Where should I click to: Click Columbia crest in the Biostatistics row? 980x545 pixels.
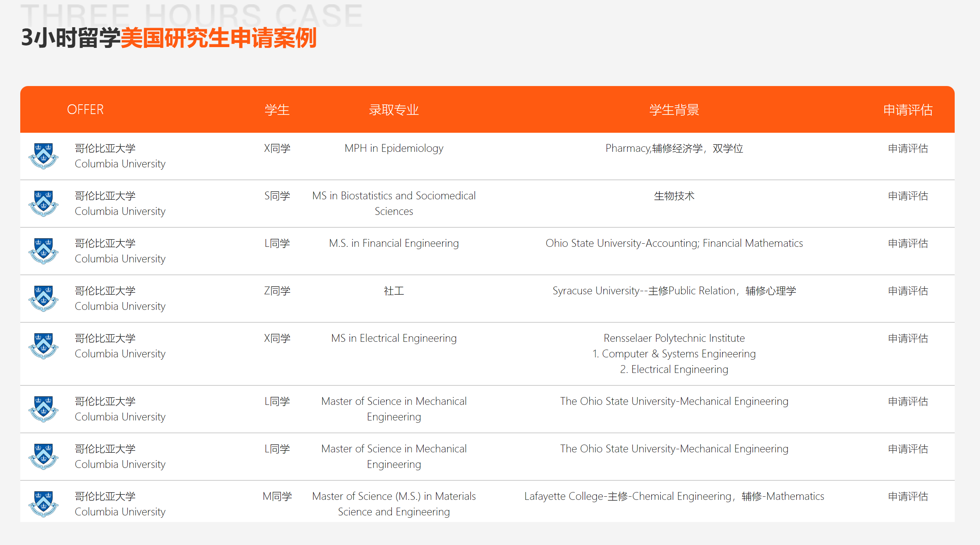tap(43, 204)
